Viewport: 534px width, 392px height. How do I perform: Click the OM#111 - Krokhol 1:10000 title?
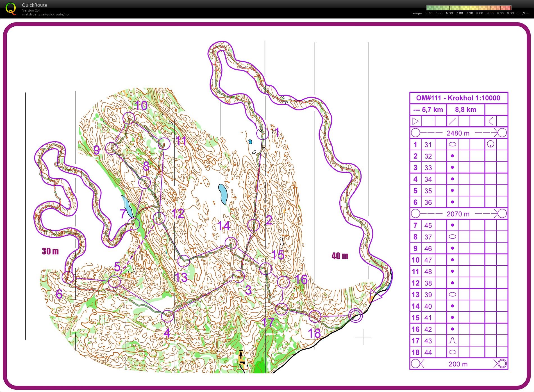coord(458,98)
